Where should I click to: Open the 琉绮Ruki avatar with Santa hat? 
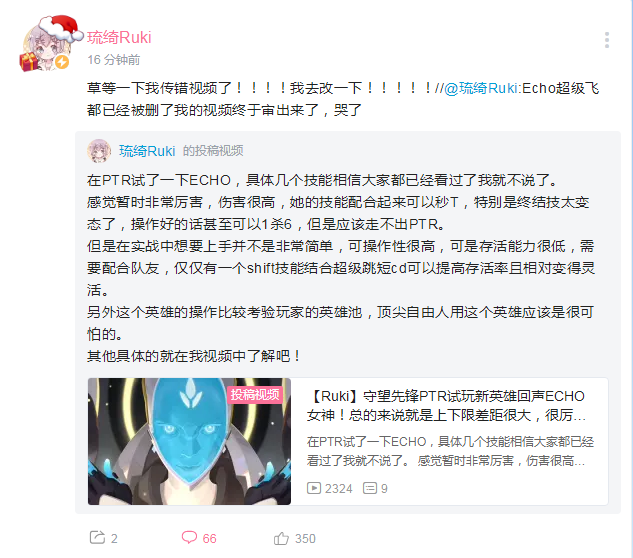(48, 44)
